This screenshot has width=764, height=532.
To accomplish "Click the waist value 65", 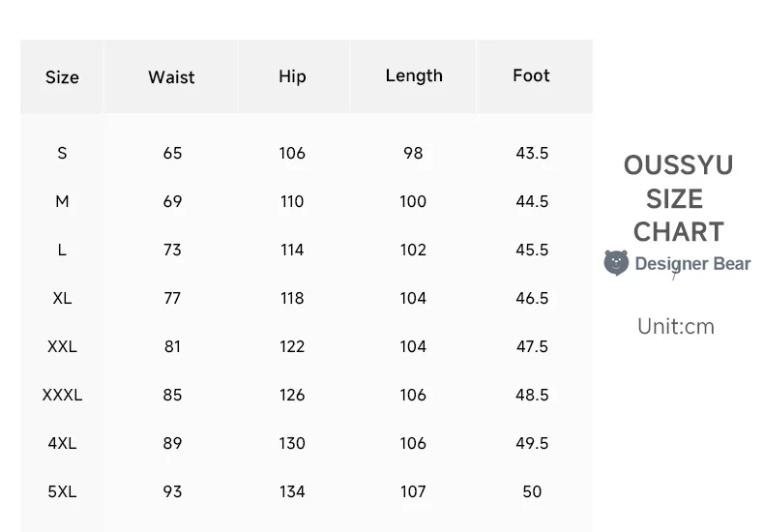I will [172, 153].
